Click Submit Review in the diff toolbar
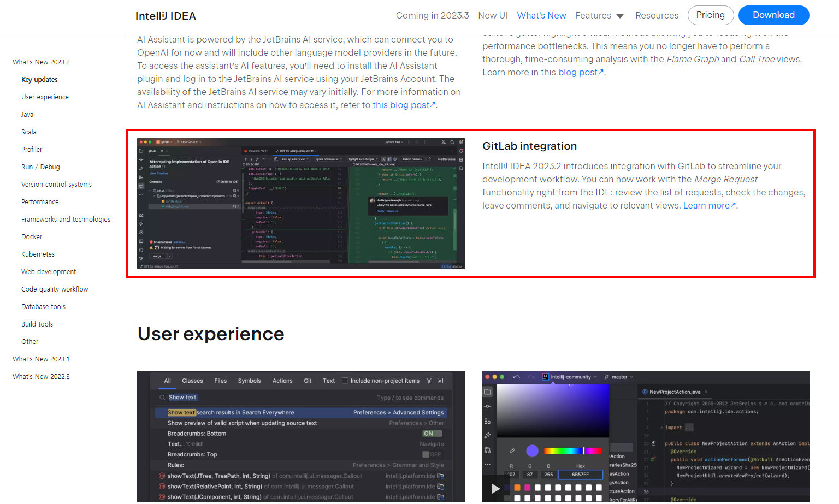Image resolution: width=839 pixels, height=504 pixels. coord(412,159)
